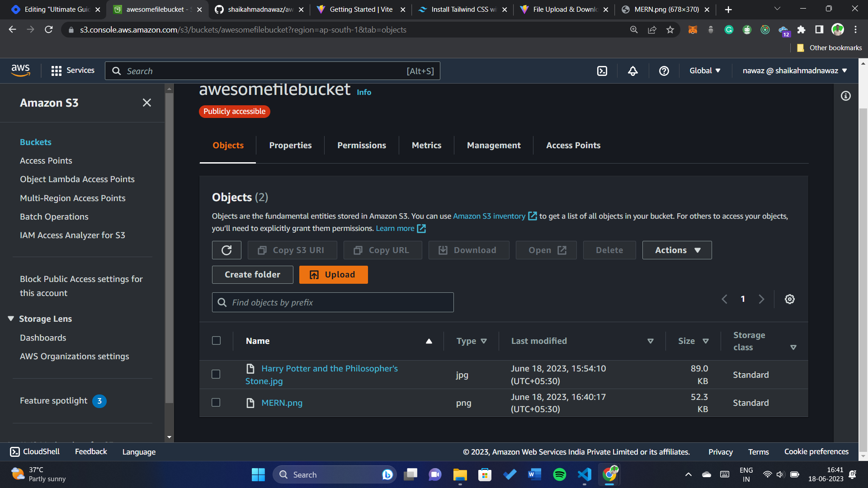
Task: Open the info panel circle icon
Action: tap(845, 96)
